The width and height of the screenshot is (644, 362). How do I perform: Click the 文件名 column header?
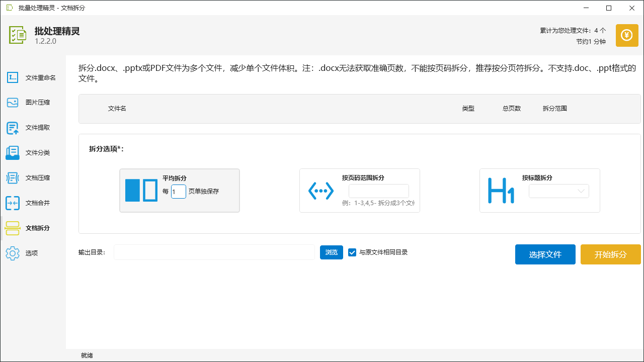117,109
